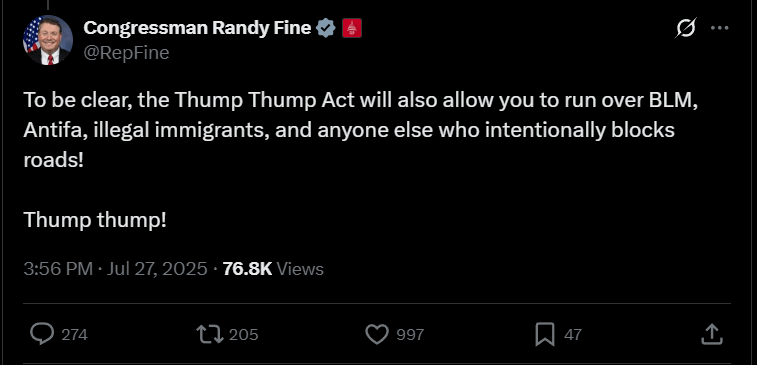
Task: Click the reply speech bubble icon
Action: click(x=42, y=334)
